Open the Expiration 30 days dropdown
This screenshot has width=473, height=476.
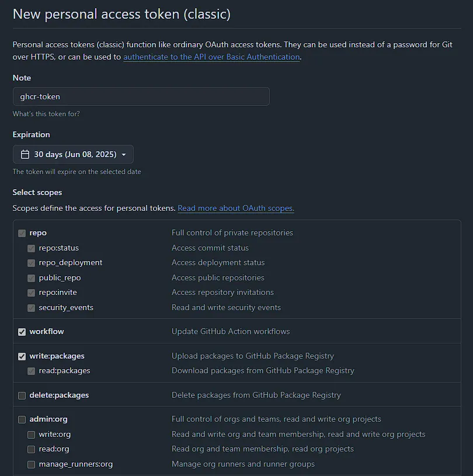[x=73, y=155]
